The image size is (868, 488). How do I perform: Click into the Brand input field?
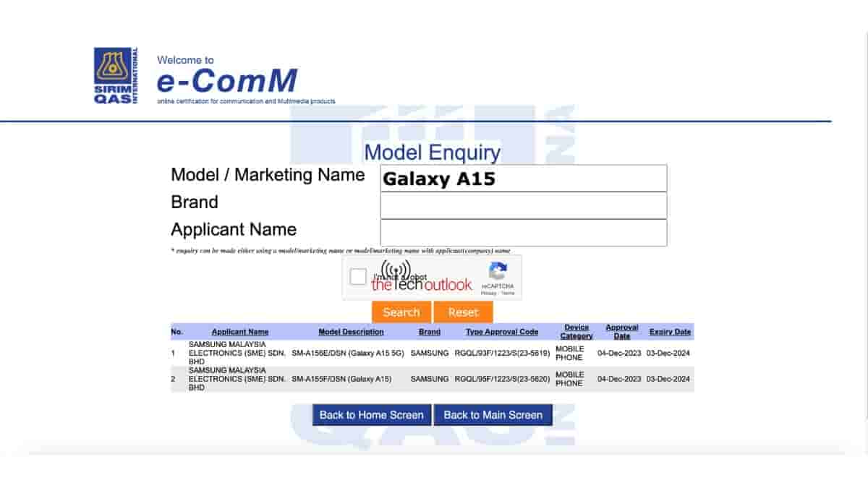tap(523, 205)
